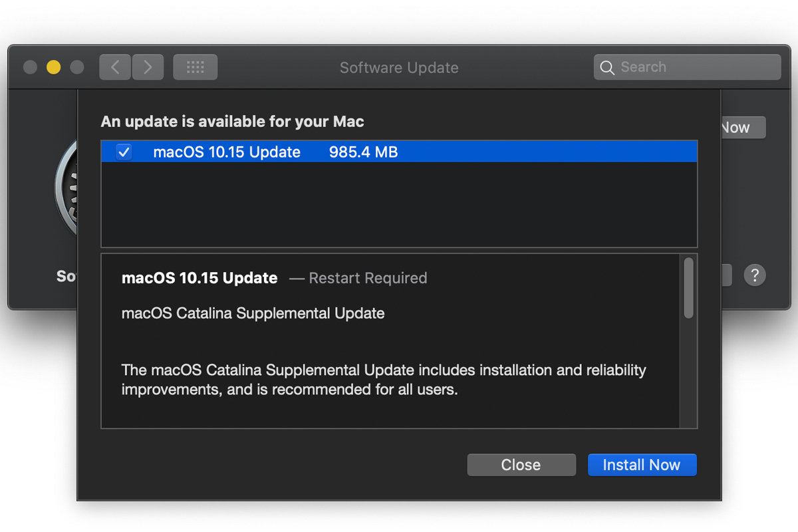Uncheck the macOS 10.15 Update checkbox

pos(124,152)
